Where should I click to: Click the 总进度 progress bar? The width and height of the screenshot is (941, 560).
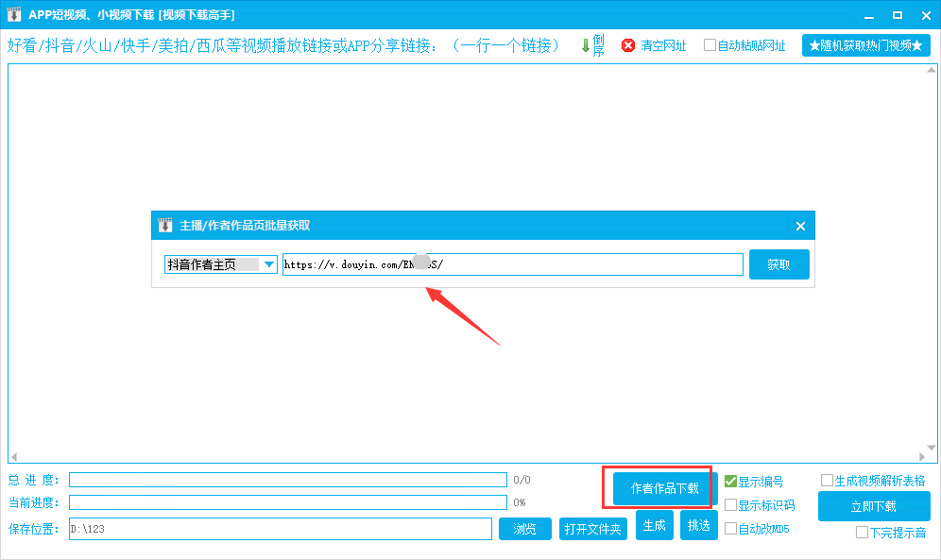[288, 480]
